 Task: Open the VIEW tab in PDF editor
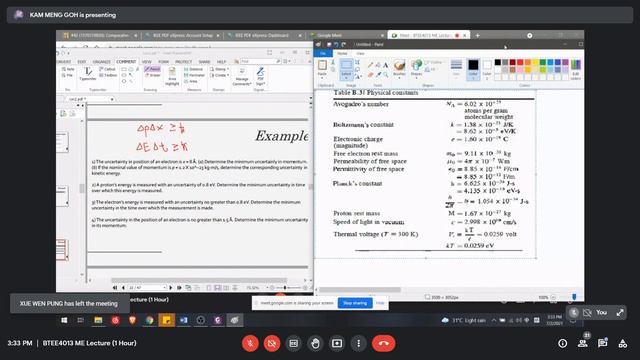(147, 62)
